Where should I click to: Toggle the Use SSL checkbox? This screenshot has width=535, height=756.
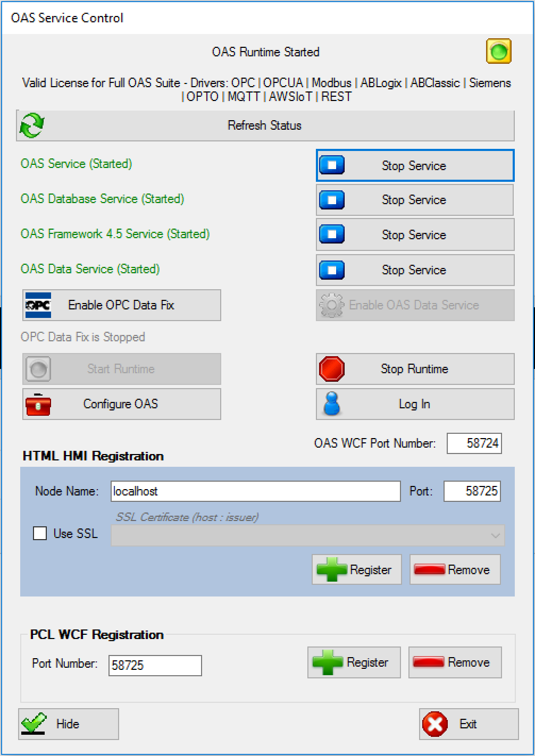click(x=40, y=533)
